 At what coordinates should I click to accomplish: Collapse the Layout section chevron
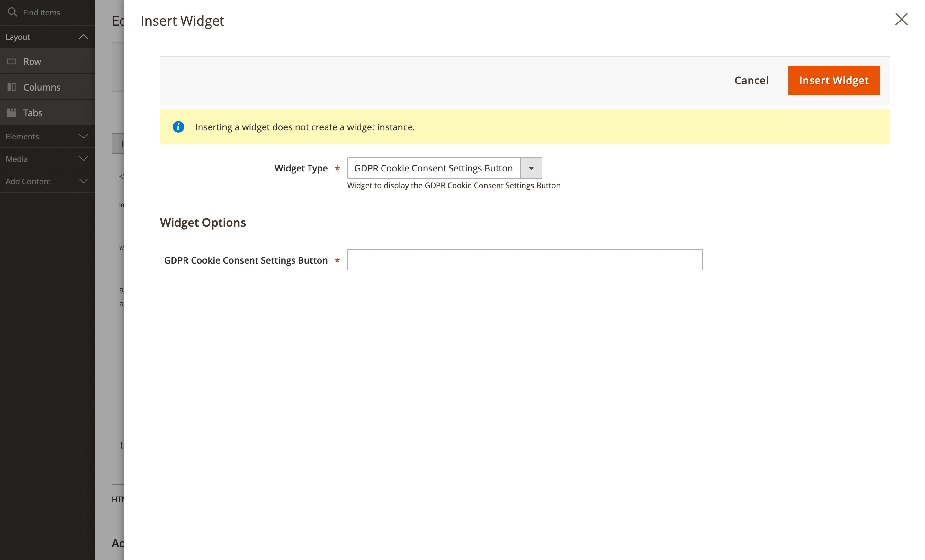coord(84,37)
